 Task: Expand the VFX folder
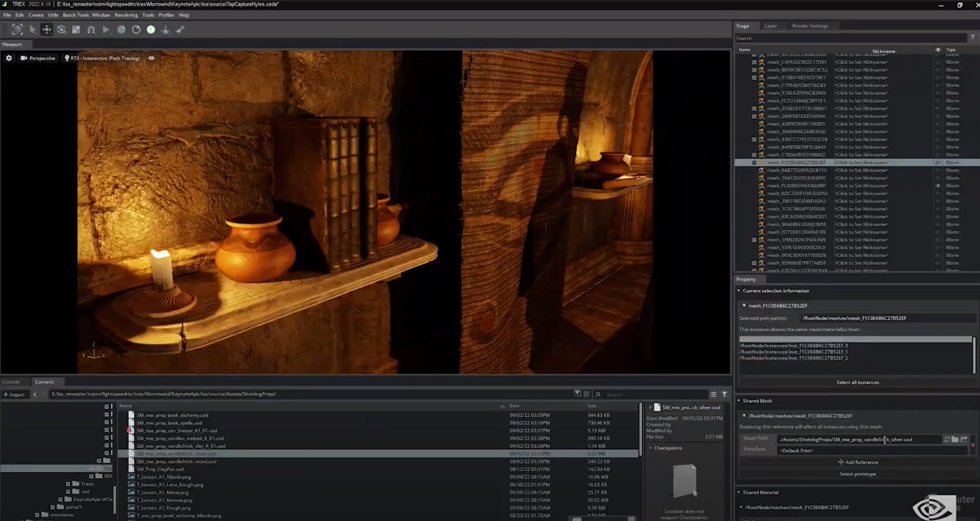pyautogui.click(x=91, y=476)
